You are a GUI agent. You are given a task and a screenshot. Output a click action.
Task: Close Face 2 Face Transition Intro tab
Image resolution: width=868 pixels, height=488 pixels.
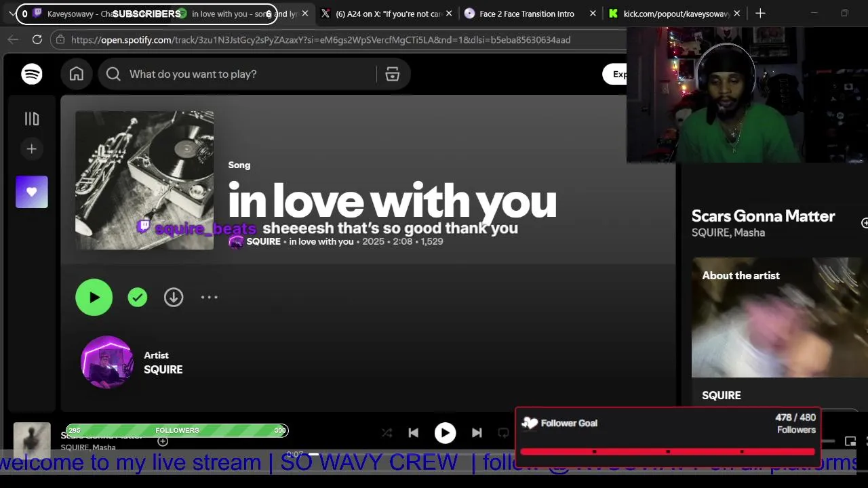tap(593, 14)
